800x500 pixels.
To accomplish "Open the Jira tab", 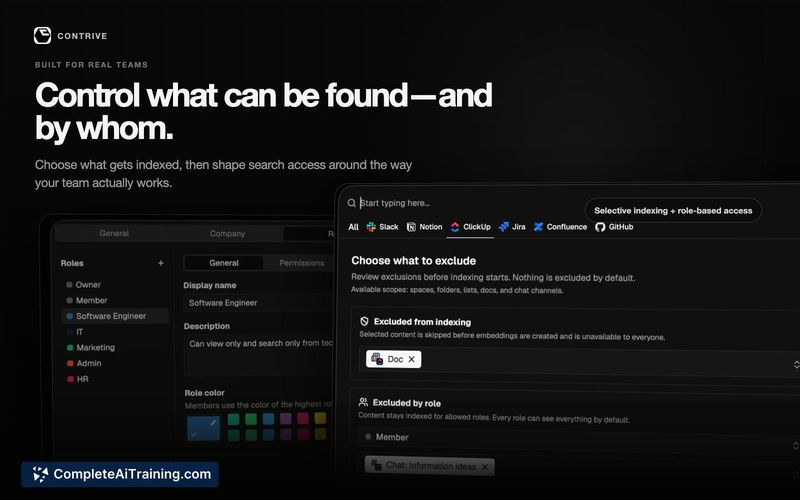I will point(512,227).
